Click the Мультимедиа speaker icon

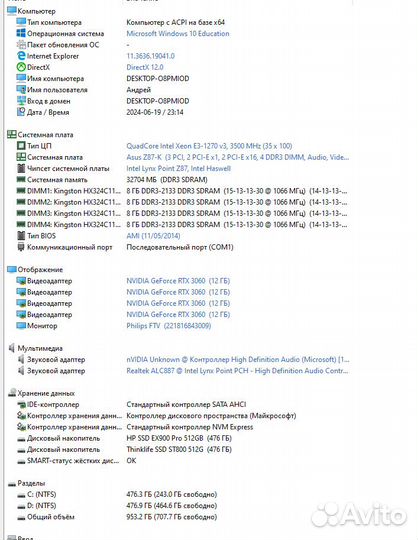coord(12,348)
